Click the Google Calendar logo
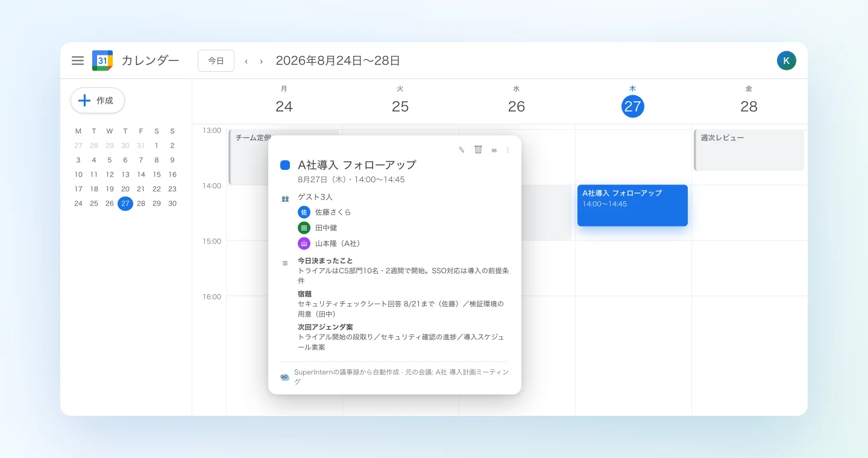 [102, 60]
